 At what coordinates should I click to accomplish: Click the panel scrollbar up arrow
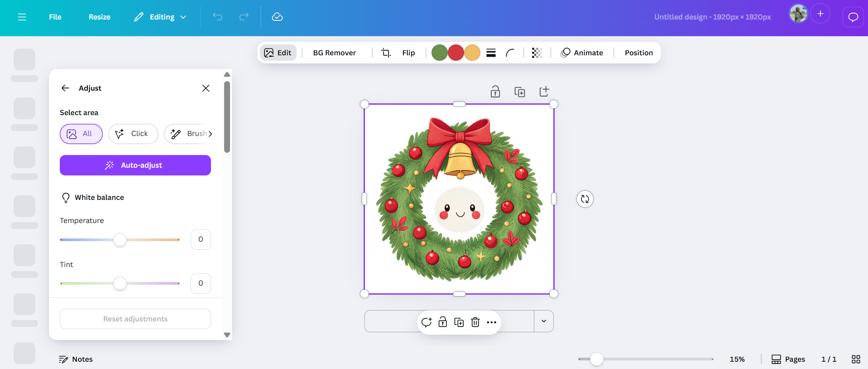227,74
